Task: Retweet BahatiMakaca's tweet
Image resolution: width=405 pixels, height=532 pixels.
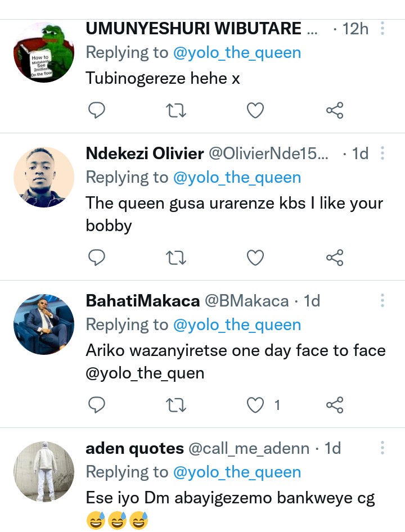Action: (x=177, y=404)
